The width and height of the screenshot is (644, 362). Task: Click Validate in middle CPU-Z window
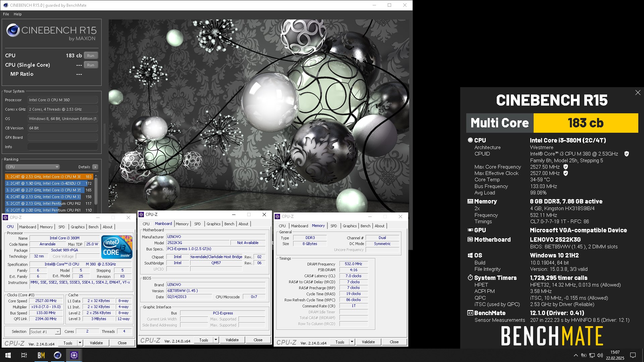click(232, 340)
